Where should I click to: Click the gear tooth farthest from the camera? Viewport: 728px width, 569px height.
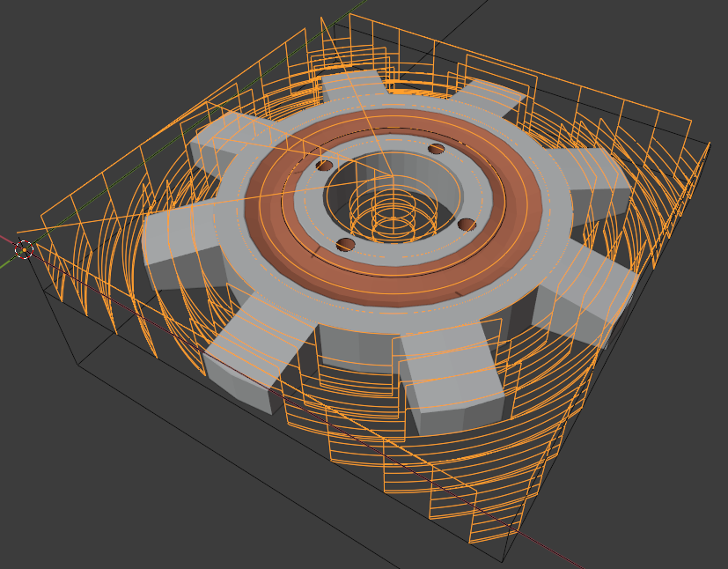(x=352, y=86)
